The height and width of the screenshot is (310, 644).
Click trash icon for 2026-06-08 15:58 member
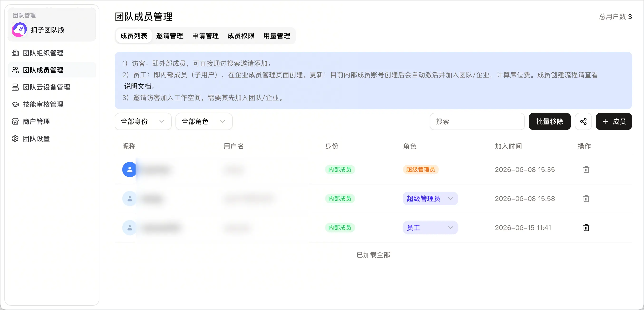[586, 198]
